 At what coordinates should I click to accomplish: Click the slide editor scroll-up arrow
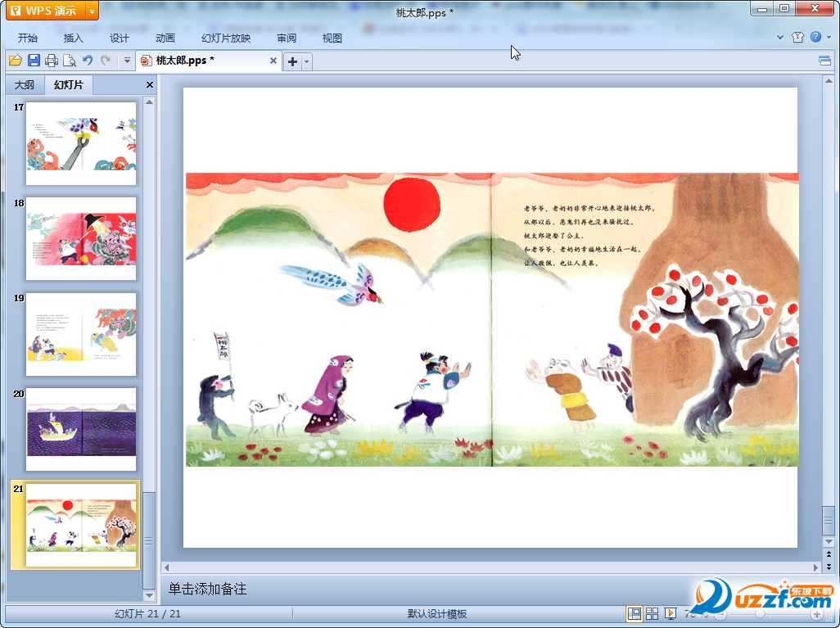click(x=829, y=81)
